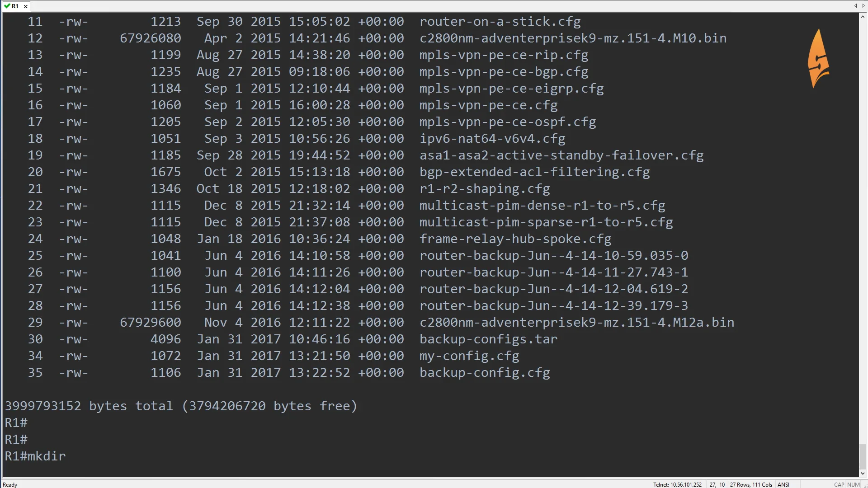Click the NUM indicator in status bar

[854, 484]
